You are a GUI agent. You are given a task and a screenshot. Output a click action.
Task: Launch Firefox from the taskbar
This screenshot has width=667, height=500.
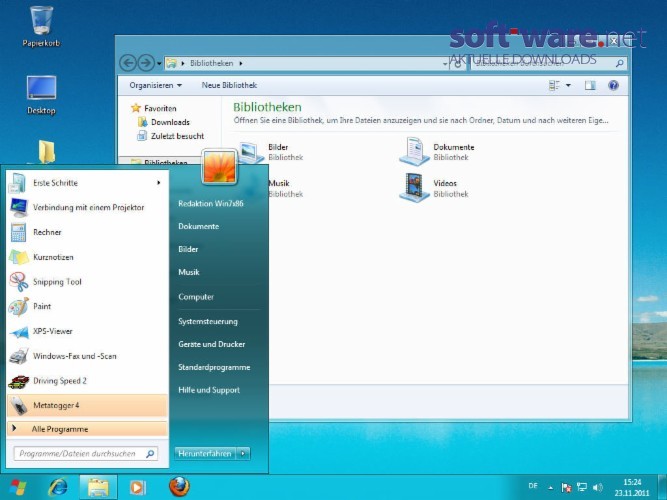[180, 486]
